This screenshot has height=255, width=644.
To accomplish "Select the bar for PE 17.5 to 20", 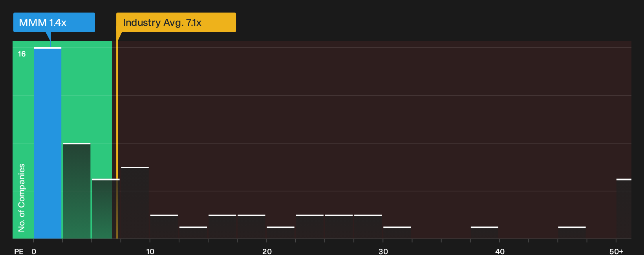I will click(x=251, y=227).
